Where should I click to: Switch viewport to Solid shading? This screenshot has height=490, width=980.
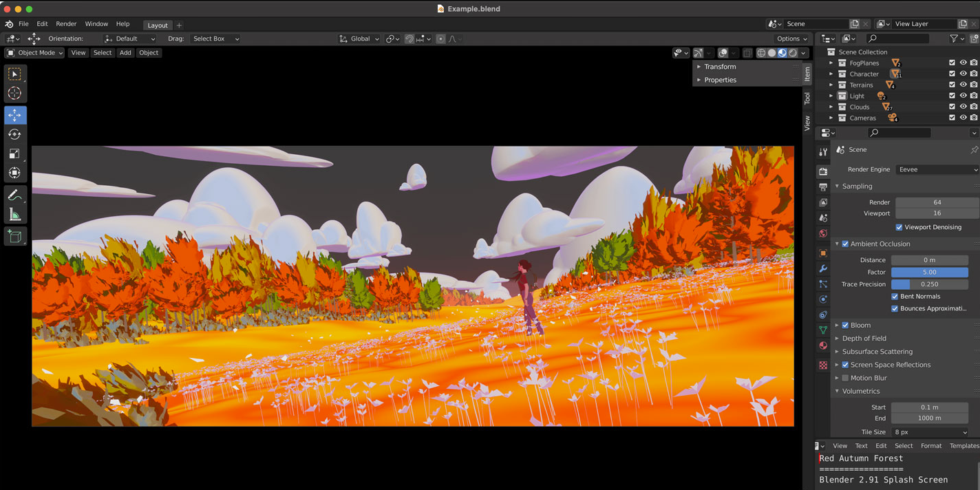tap(771, 53)
